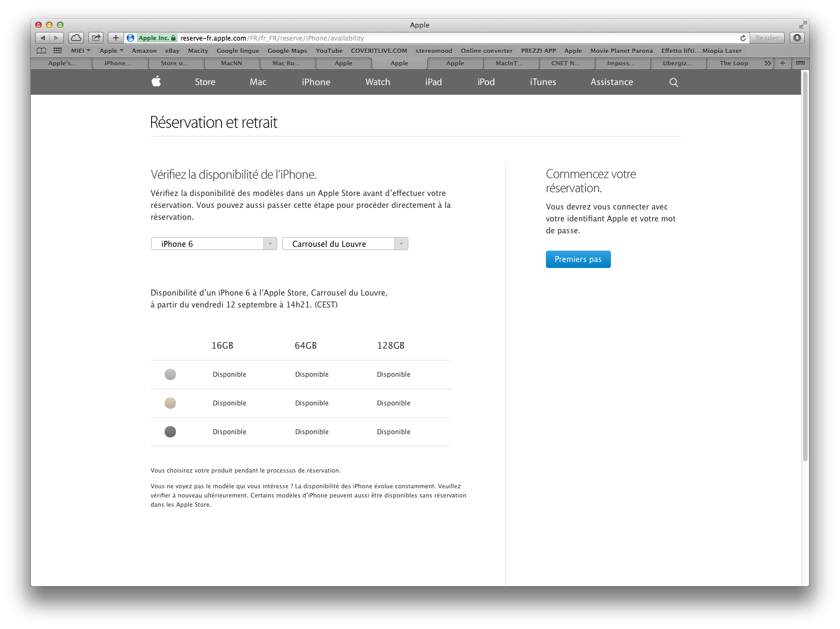Open the Movie Planet Parona bookmark

tap(622, 51)
